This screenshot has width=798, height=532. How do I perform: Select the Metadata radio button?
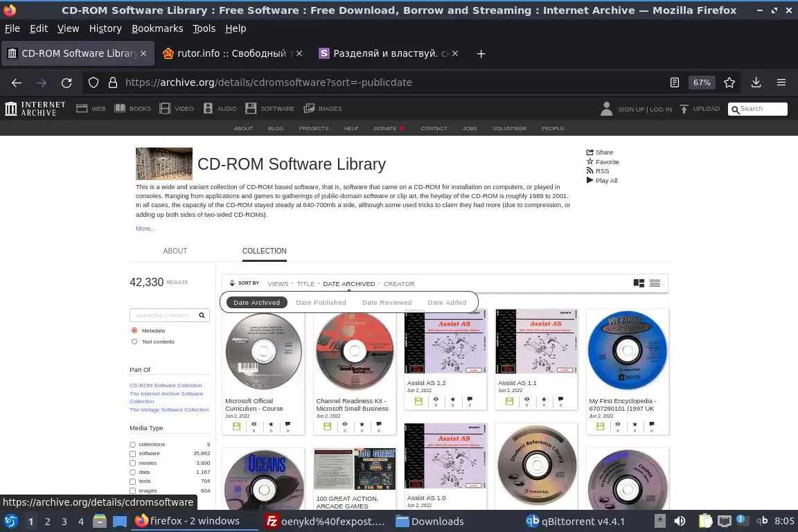[134, 330]
